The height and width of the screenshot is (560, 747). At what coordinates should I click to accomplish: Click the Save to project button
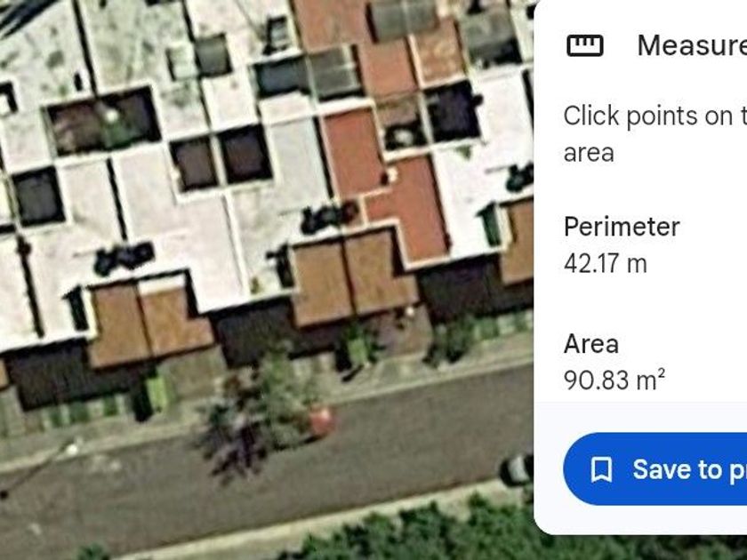[655, 469]
